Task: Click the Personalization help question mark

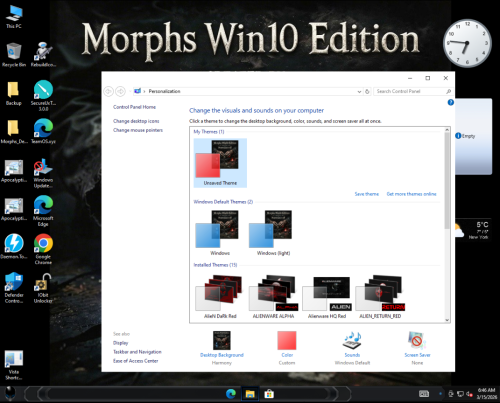Action: 451,102
